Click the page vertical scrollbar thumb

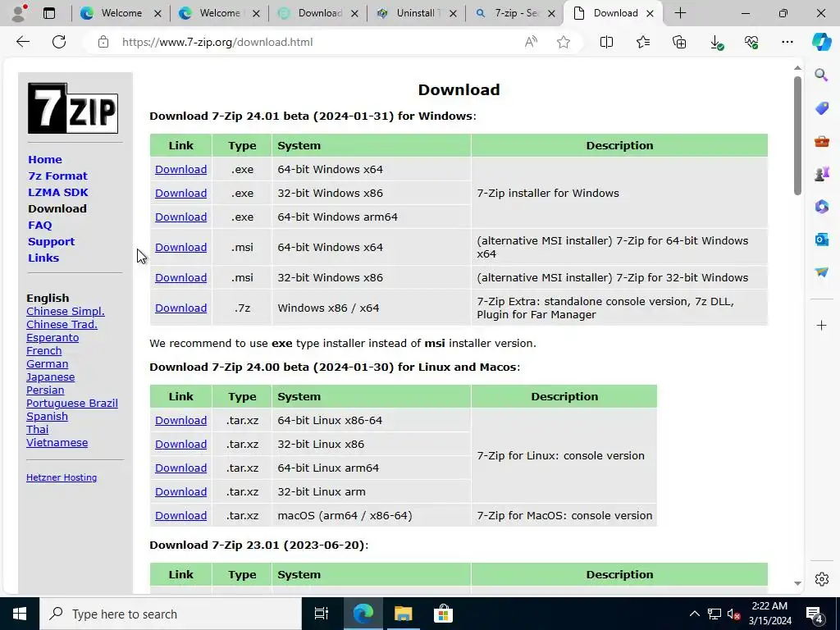click(x=797, y=135)
